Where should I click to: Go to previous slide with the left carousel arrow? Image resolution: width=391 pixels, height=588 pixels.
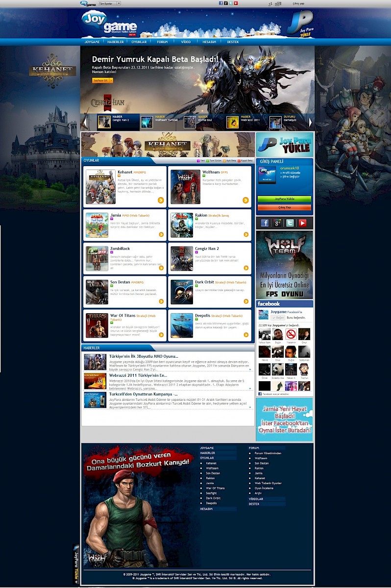click(85, 122)
